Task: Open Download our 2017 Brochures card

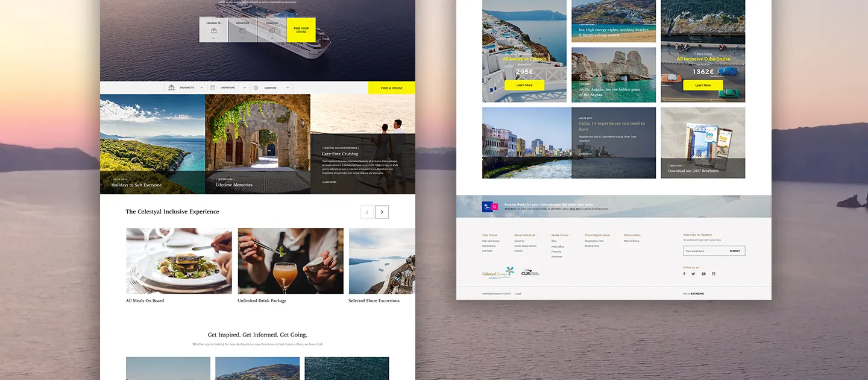Action: [703, 143]
